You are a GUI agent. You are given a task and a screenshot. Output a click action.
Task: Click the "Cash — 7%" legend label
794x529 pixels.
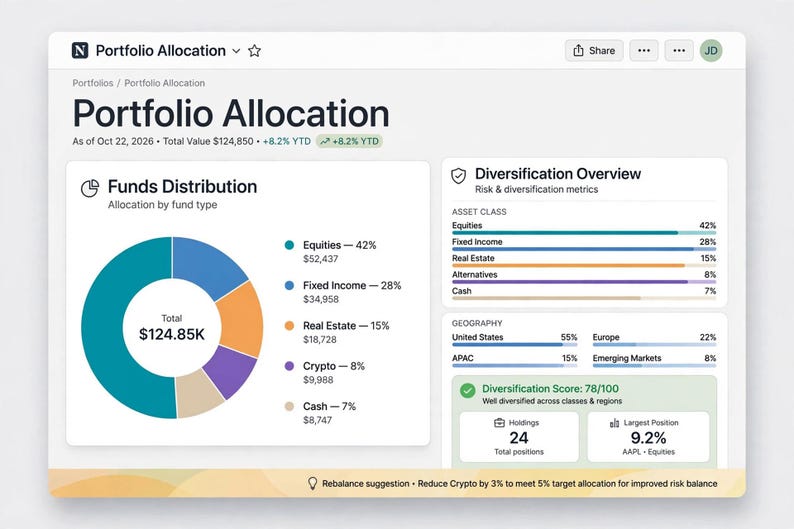tap(329, 406)
